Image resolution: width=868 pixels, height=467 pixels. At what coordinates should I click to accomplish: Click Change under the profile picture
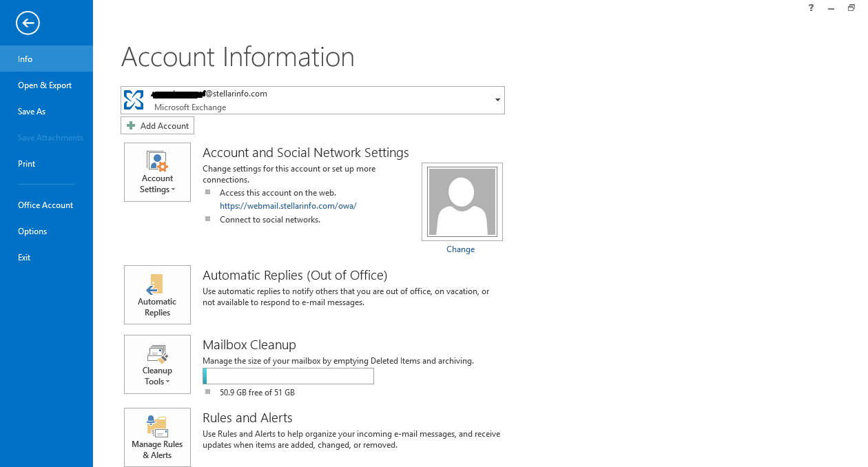(x=460, y=249)
